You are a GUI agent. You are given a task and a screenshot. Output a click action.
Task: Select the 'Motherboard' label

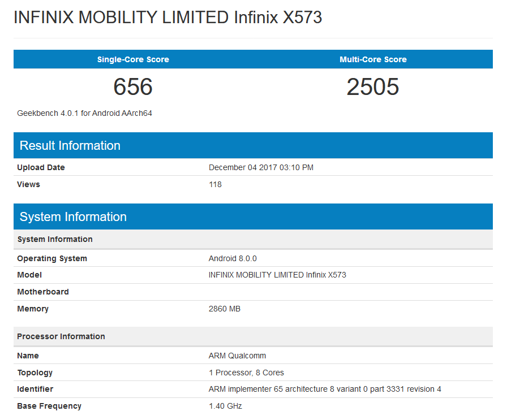coord(43,292)
